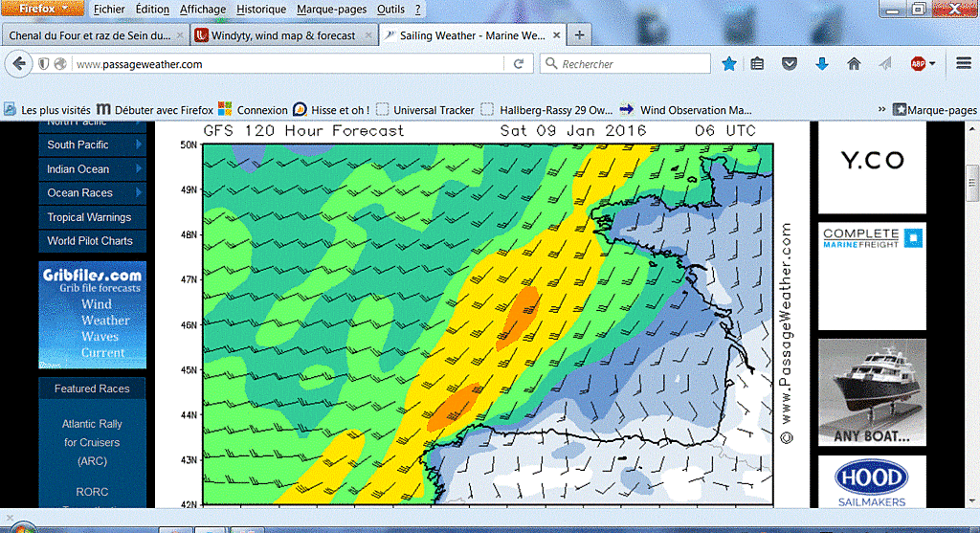Click the page scrollbar down arrow
Screen dimensions: 980x533
pos(972,501)
